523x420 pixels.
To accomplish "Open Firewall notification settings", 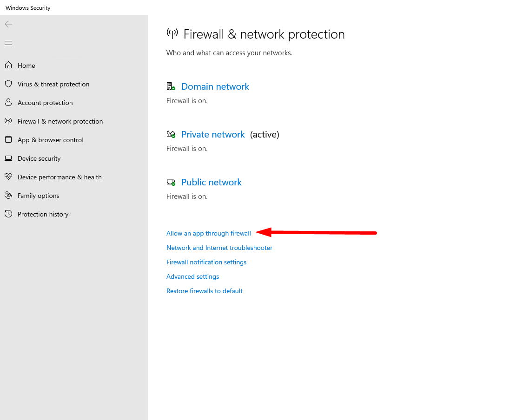I will 206,262.
